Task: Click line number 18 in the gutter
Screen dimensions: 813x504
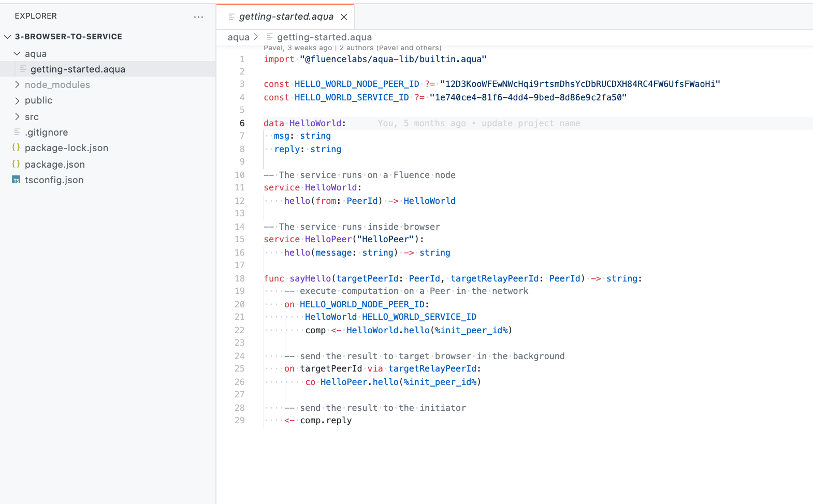Action: point(240,278)
